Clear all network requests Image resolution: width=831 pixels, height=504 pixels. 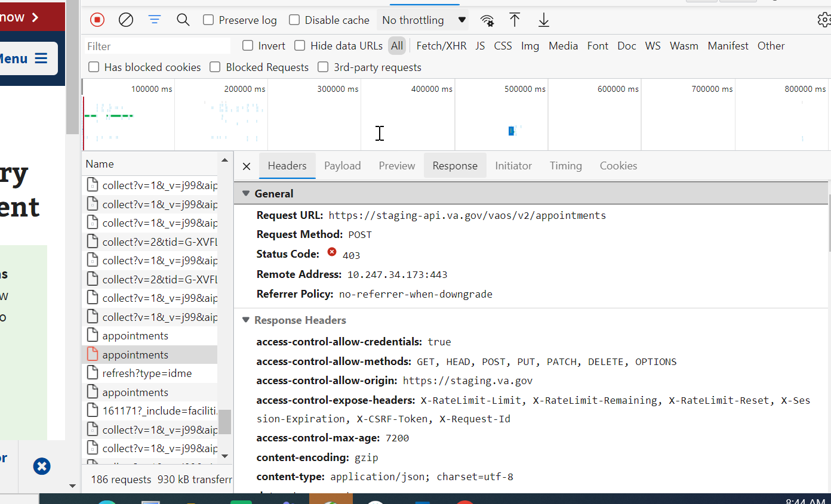pos(125,20)
